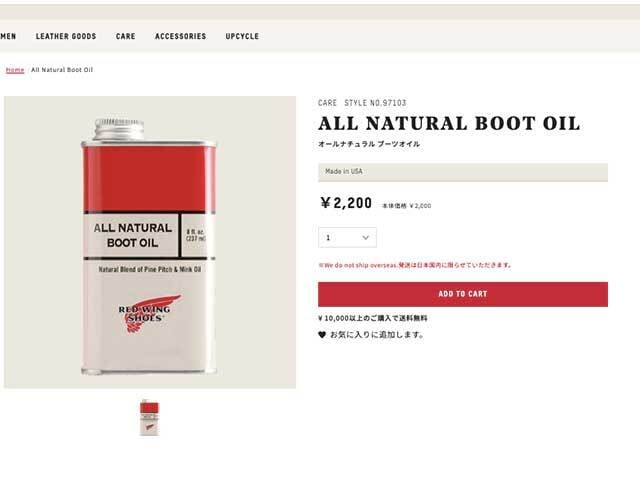This screenshot has width=640, height=480.
Task: Click the large boot oil product image
Action: (150, 242)
